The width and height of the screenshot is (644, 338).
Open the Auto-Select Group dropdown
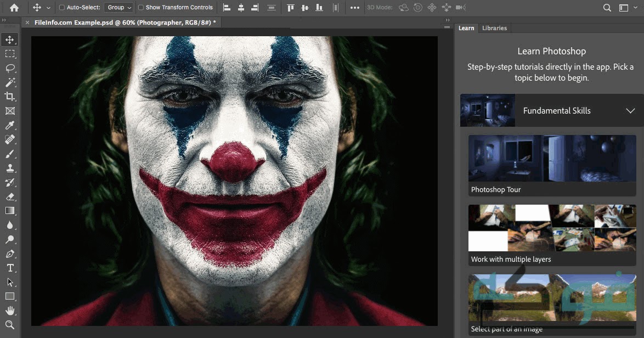(x=118, y=7)
